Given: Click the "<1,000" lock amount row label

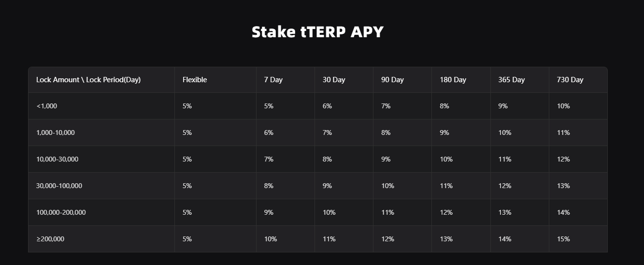Looking at the screenshot, I should [x=47, y=106].
